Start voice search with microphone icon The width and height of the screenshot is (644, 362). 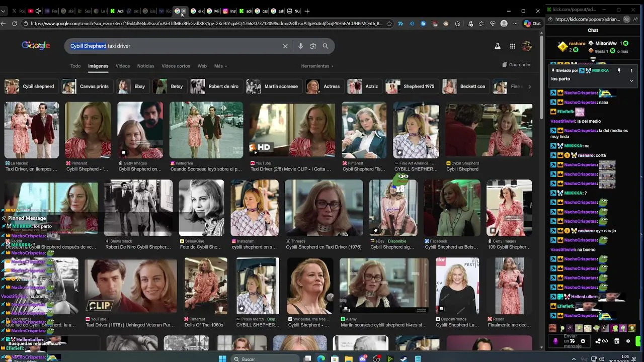300,46
